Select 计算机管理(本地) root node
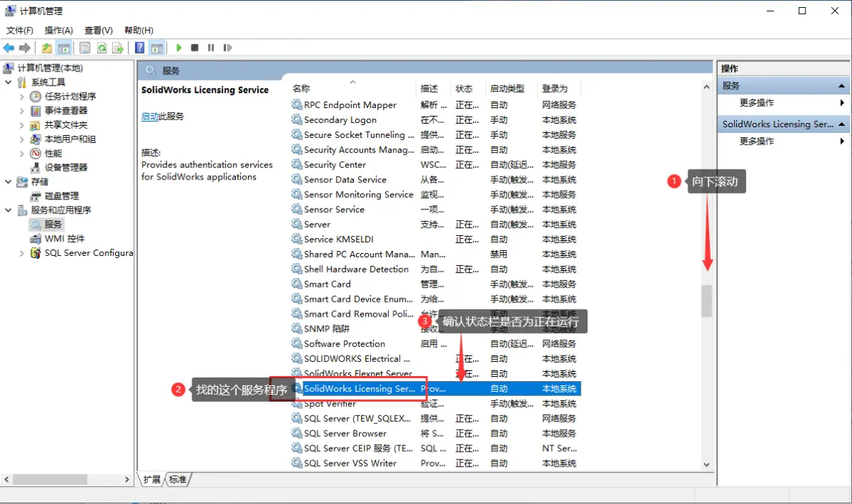Screen dimensions: 852x504 click(50, 68)
